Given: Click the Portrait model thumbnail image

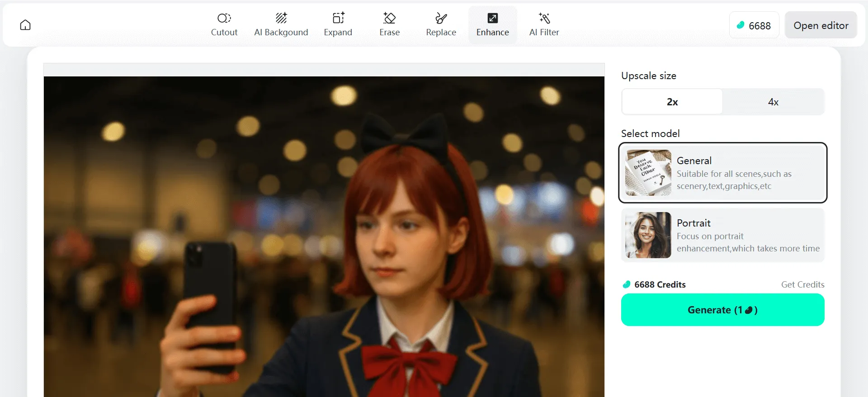Looking at the screenshot, I should (648, 235).
